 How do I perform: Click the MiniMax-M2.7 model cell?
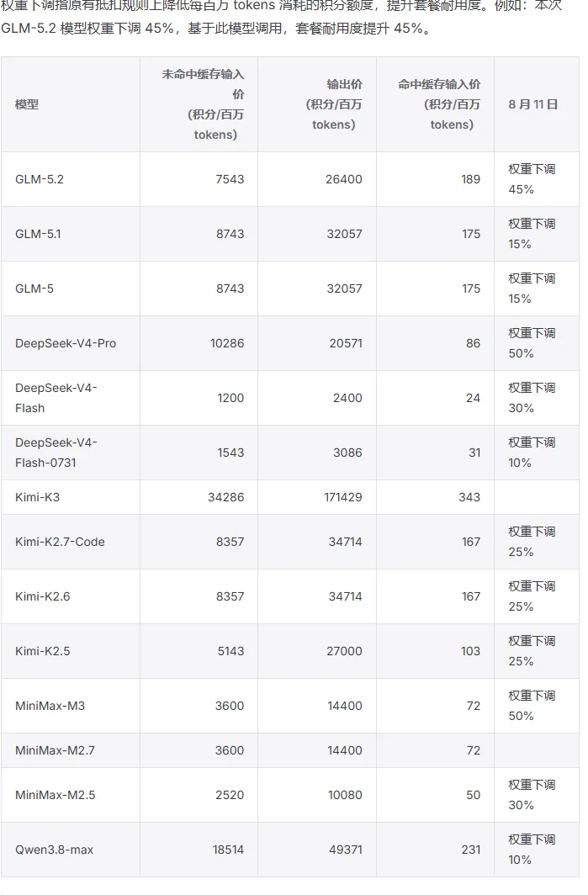[70, 750]
